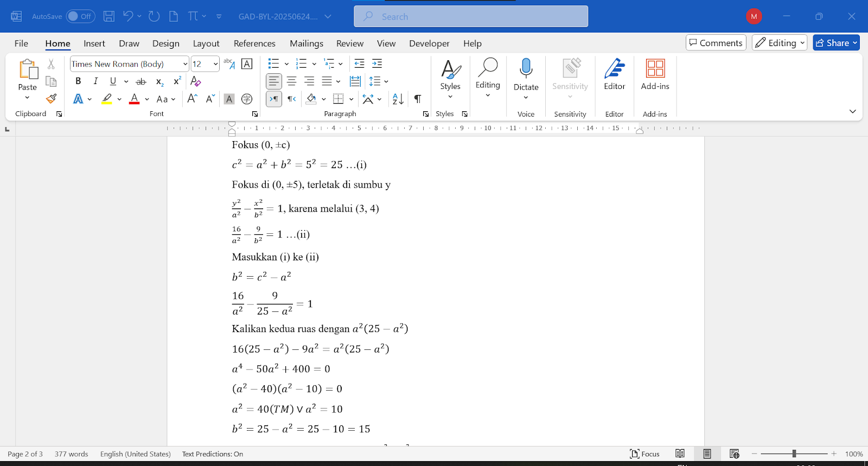Open the Comments pane

pos(716,43)
